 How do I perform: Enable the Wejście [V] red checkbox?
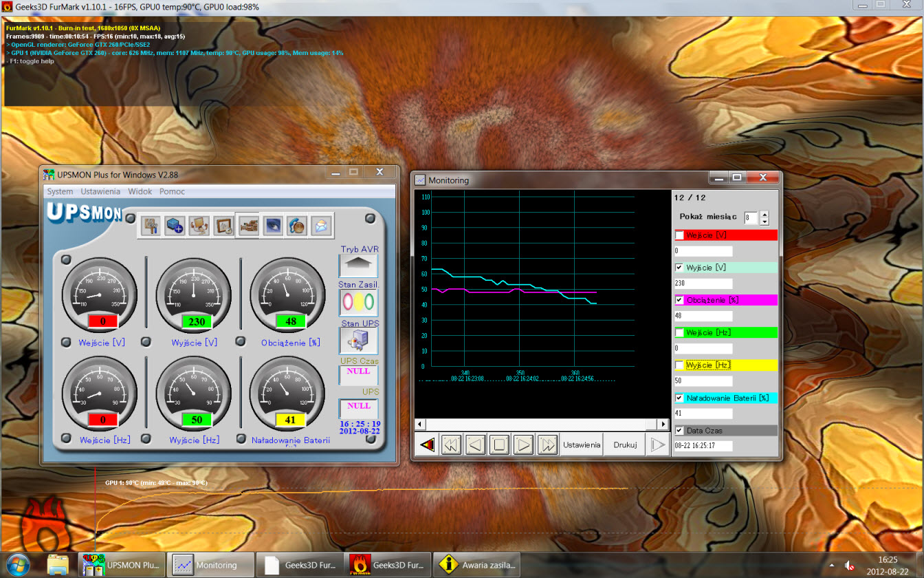680,235
